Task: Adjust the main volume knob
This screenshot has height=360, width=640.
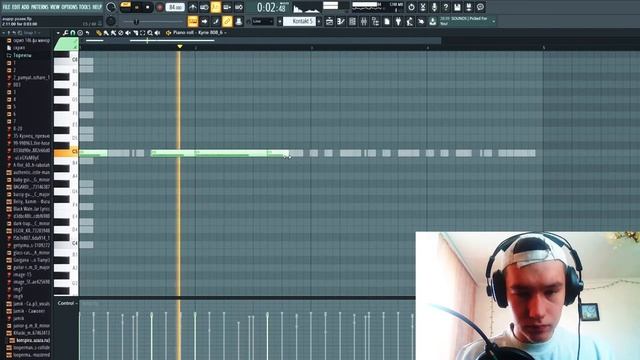Action: point(111,7)
